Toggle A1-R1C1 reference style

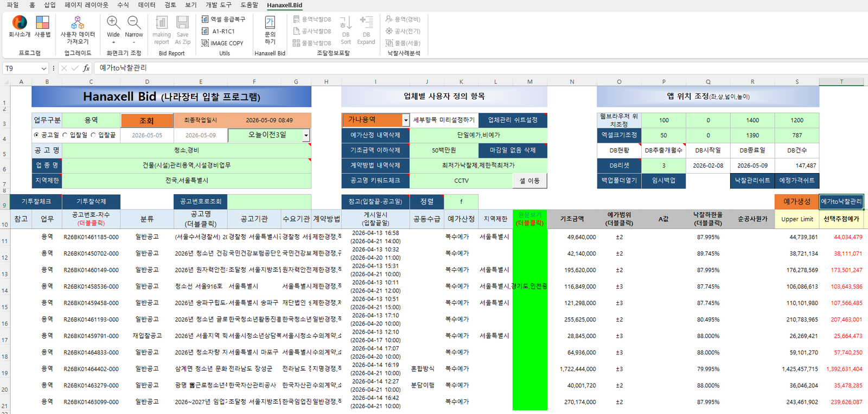tap(218, 31)
